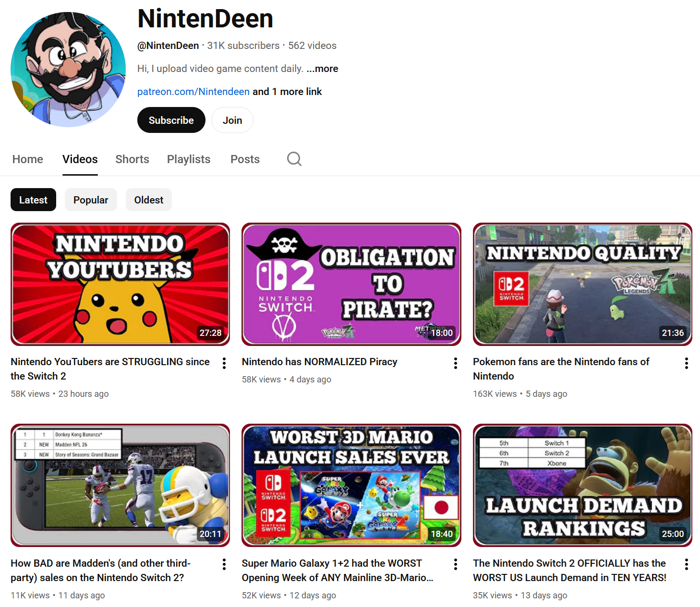
Task: Expand 'and 1 more link' list
Action: point(287,92)
